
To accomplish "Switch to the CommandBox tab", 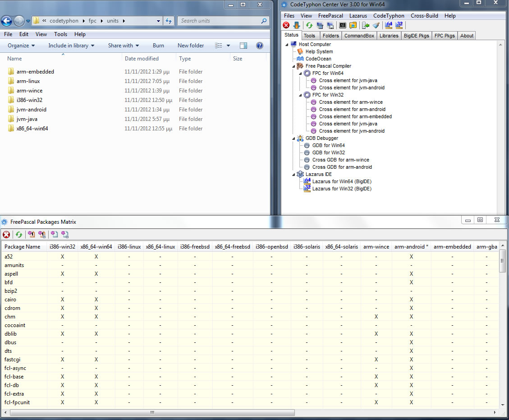I will pyautogui.click(x=359, y=36).
